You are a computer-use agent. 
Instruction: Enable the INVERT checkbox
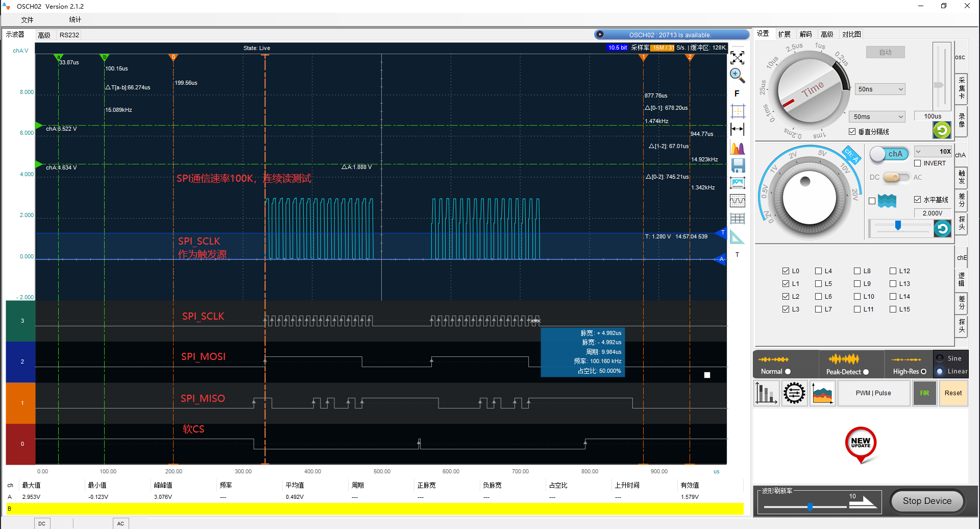[x=917, y=163]
